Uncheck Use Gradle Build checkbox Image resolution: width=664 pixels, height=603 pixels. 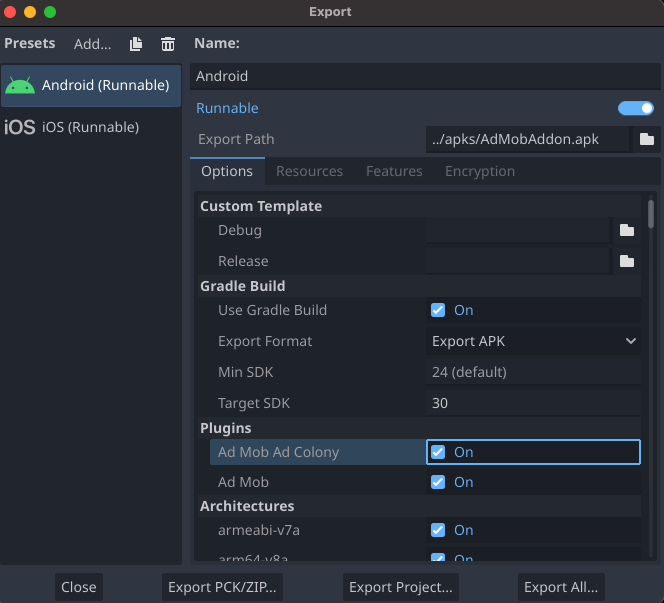click(438, 310)
